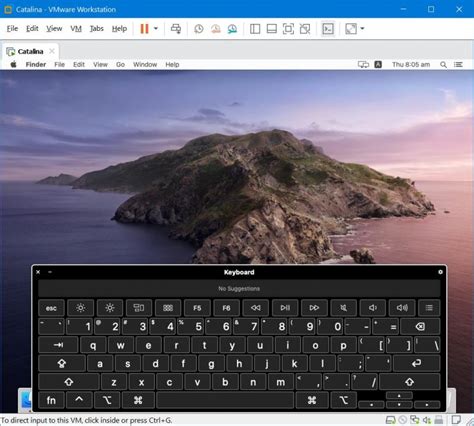The height and width of the screenshot is (426, 474).
Task: Close the on-screen Keyboard panel
Action: click(38, 272)
